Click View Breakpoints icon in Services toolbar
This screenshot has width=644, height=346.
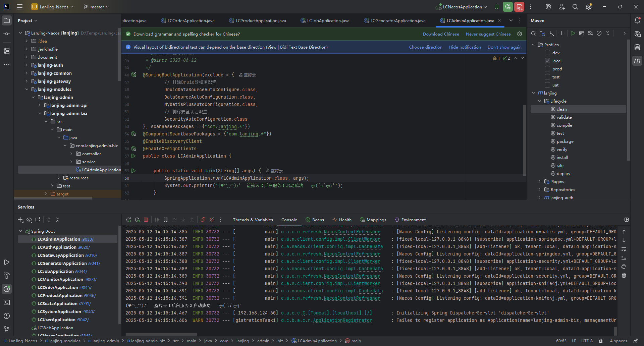tap(203, 220)
